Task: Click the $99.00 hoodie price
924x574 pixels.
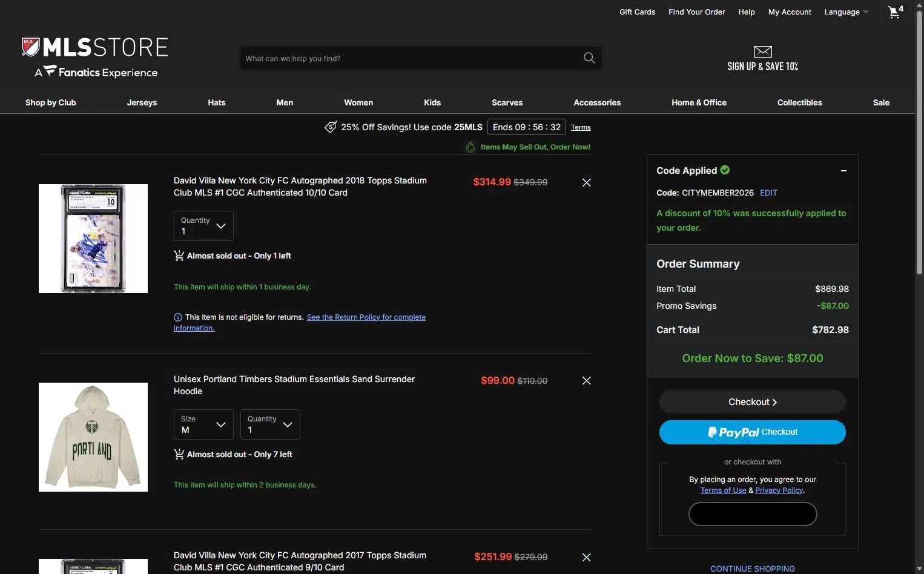Action: click(x=498, y=381)
